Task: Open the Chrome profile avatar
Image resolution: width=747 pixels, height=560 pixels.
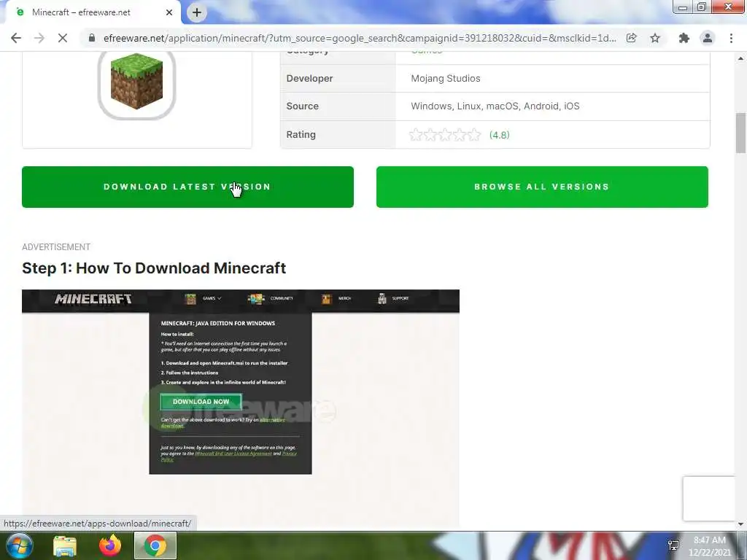Action: pyautogui.click(x=708, y=38)
